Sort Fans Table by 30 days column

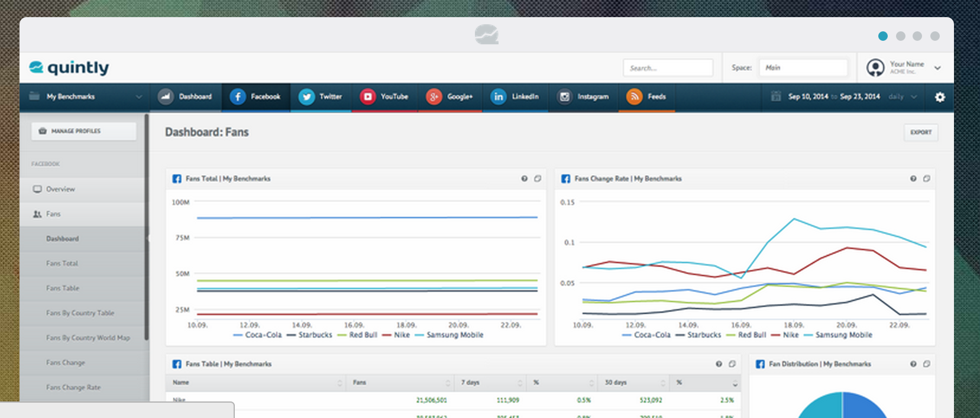tap(634, 383)
